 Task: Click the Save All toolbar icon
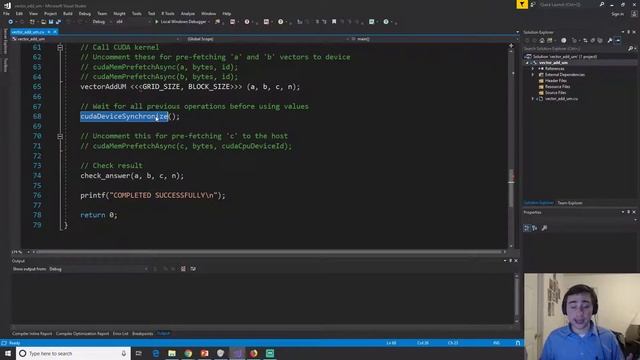pos(58,22)
